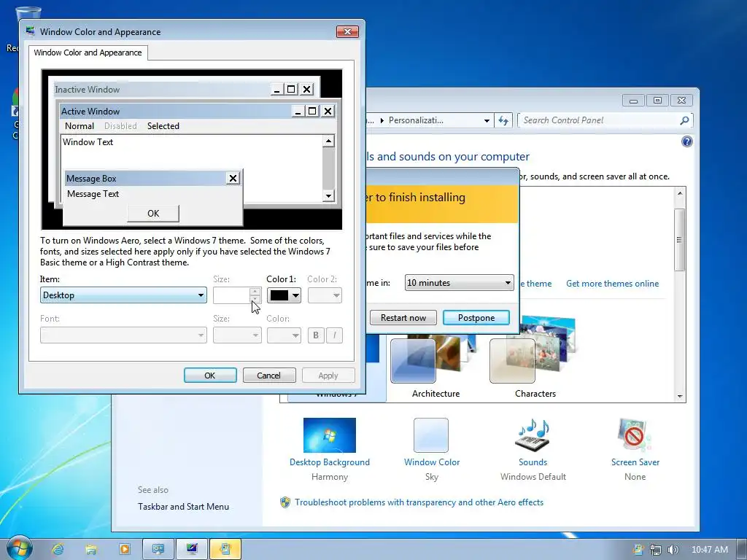Open the disabled Color 2 dropdown
The width and height of the screenshot is (747, 560).
pyautogui.click(x=325, y=295)
